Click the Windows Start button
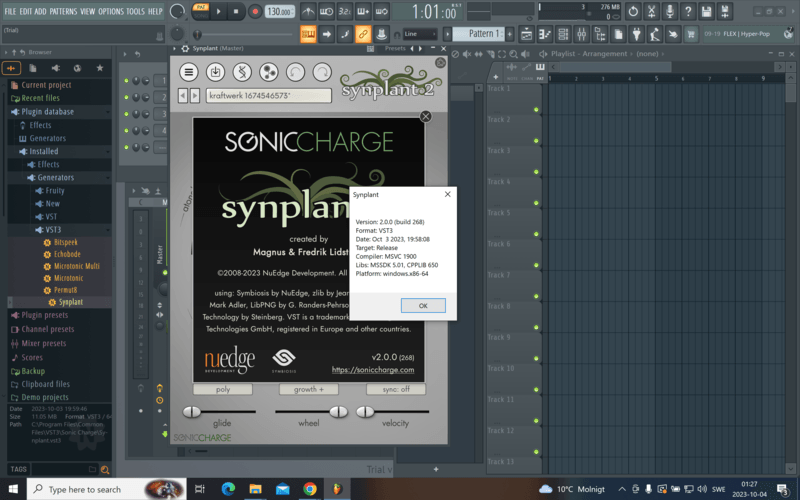The height and width of the screenshot is (500, 800). coord(13,489)
